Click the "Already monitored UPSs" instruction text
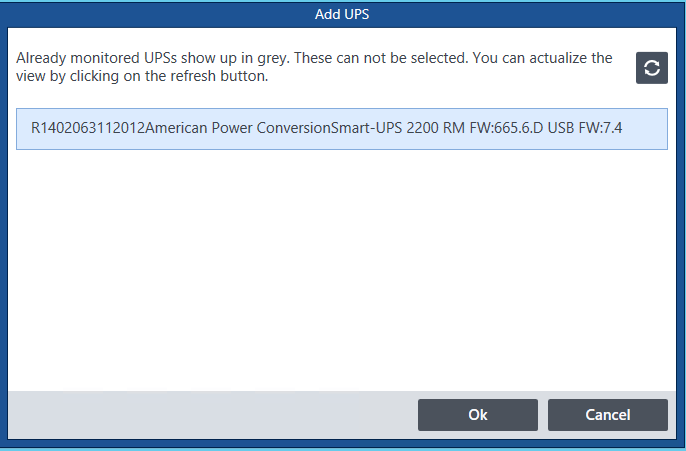The height and width of the screenshot is (451, 686). (x=314, y=67)
